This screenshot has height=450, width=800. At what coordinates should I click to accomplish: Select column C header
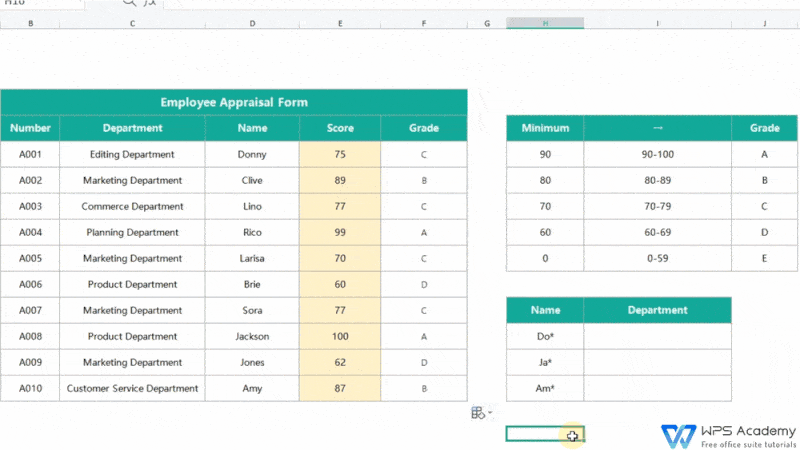click(132, 22)
